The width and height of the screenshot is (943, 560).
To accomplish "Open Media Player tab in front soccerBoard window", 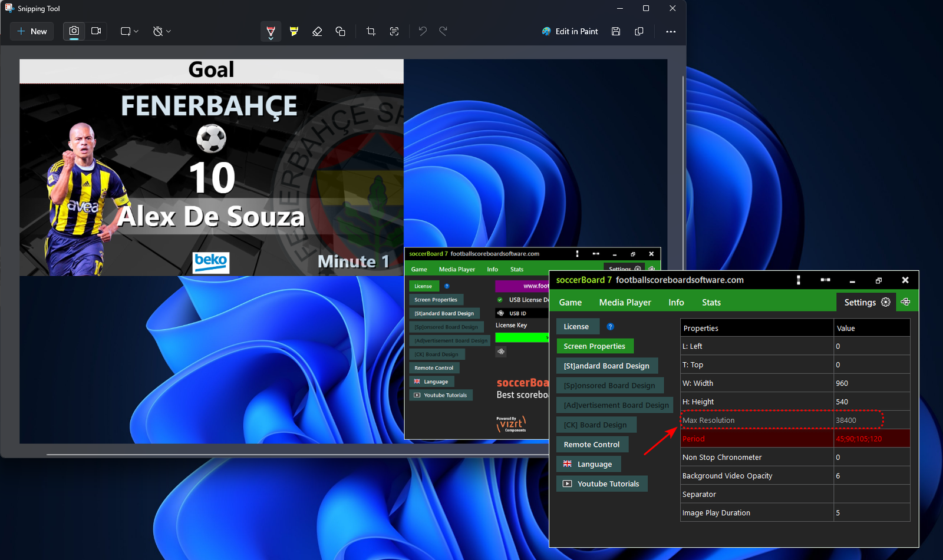I will coord(625,302).
